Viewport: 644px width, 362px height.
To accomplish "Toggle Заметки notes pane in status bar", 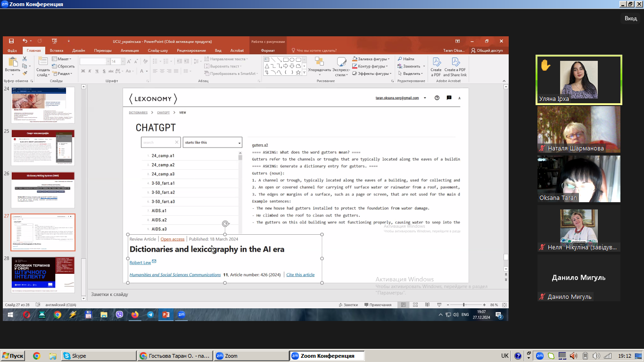I will coord(347,304).
